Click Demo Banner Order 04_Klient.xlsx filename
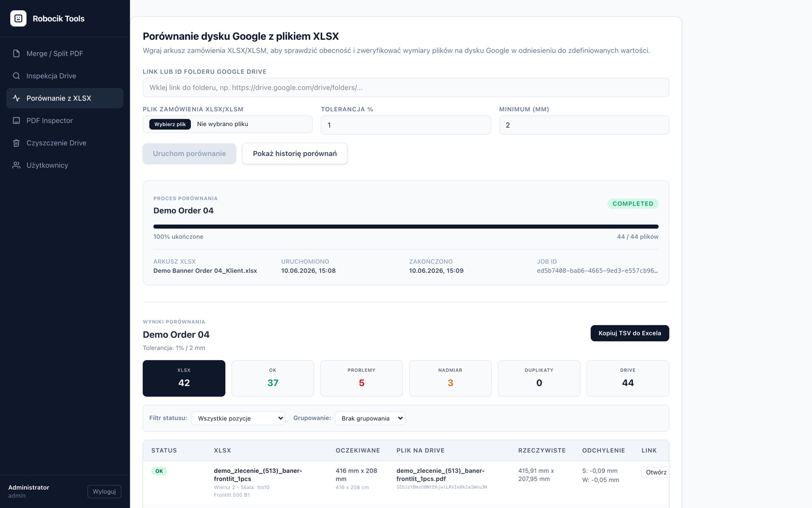The height and width of the screenshot is (508, 812). tap(205, 271)
